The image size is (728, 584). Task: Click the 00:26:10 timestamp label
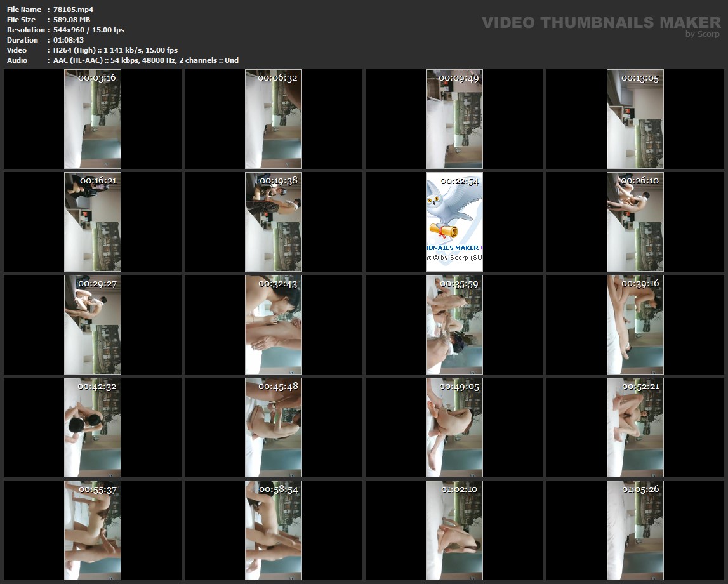pos(640,181)
